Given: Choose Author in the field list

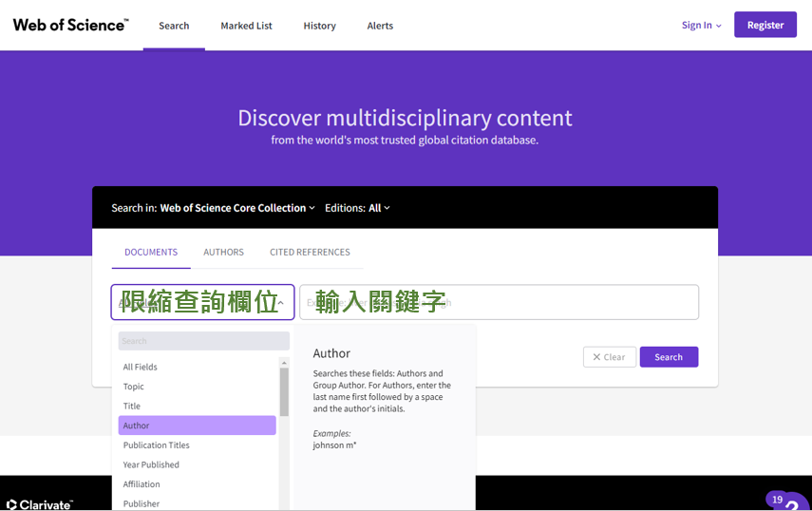Looking at the screenshot, I should coord(197,426).
